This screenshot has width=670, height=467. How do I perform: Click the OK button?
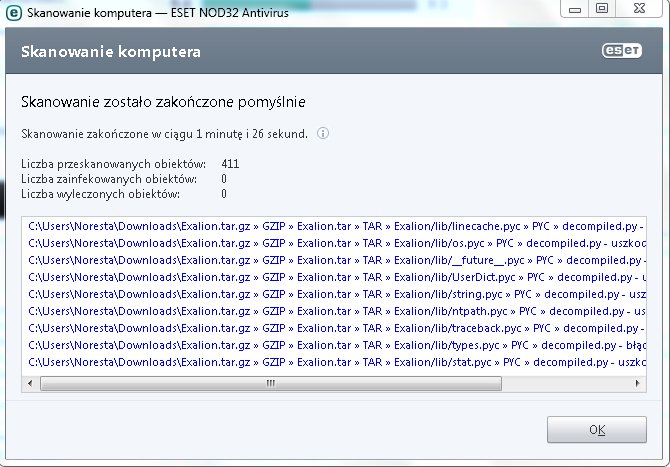(x=597, y=429)
